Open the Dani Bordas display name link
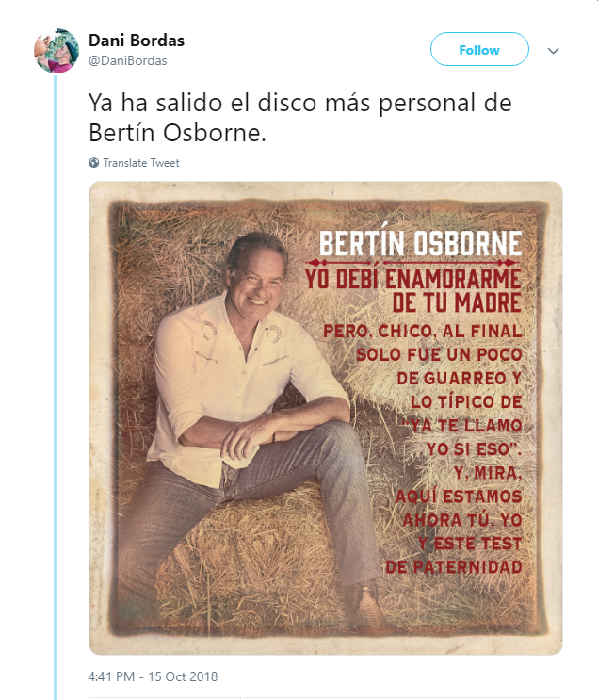 click(137, 41)
